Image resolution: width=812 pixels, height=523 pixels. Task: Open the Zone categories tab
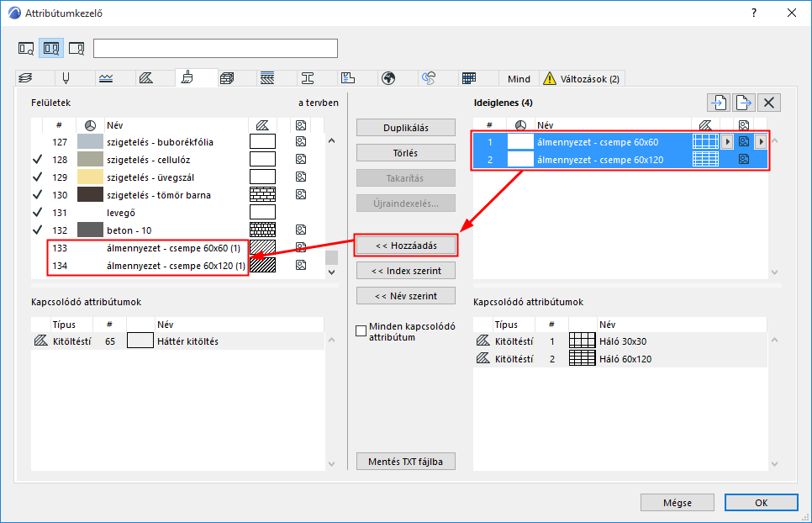tap(348, 78)
